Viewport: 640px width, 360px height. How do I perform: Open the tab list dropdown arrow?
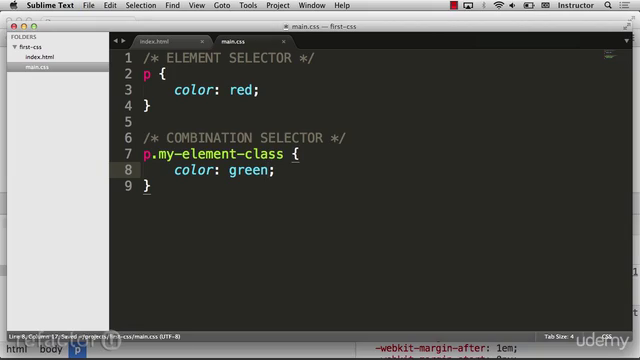pyautogui.click(x=627, y=41)
